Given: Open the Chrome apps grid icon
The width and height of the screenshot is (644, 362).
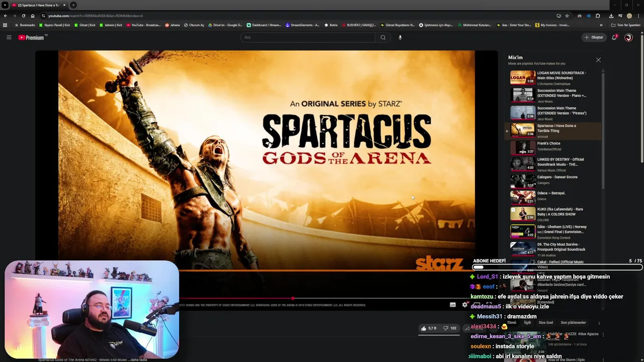Looking at the screenshot, I should click(5, 25).
